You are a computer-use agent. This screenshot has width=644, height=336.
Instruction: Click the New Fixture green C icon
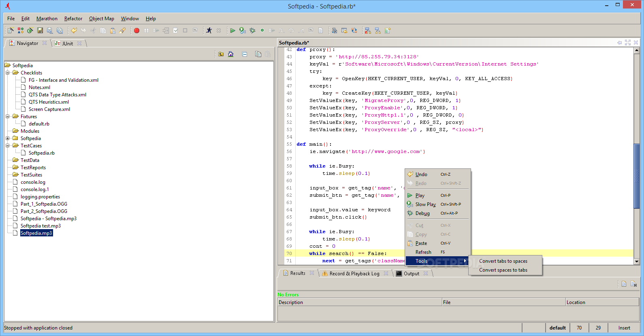(30, 30)
